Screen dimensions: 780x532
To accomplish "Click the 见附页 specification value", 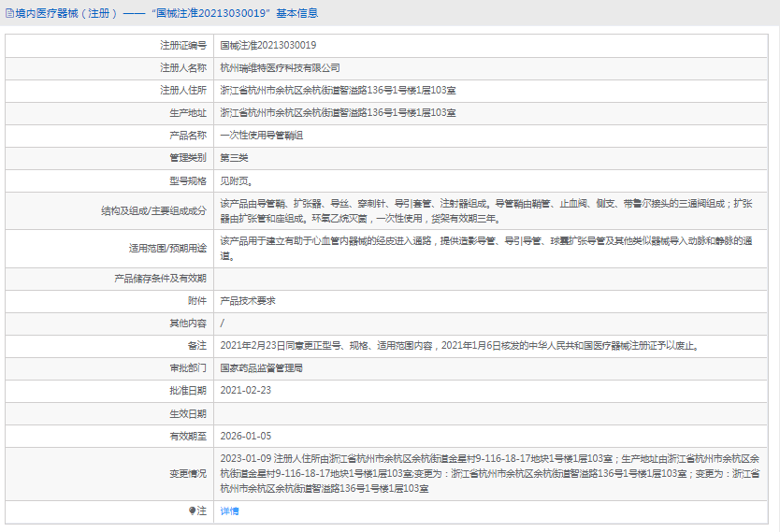I will click(x=237, y=181).
